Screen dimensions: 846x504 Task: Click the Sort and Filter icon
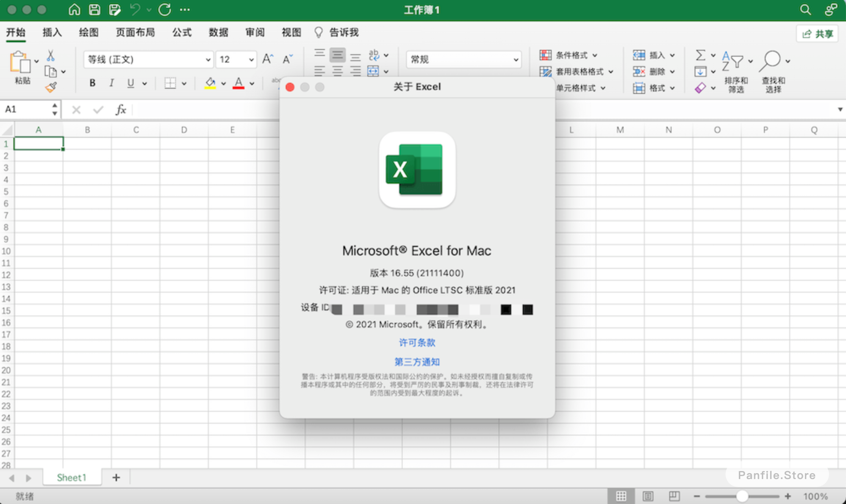(733, 62)
